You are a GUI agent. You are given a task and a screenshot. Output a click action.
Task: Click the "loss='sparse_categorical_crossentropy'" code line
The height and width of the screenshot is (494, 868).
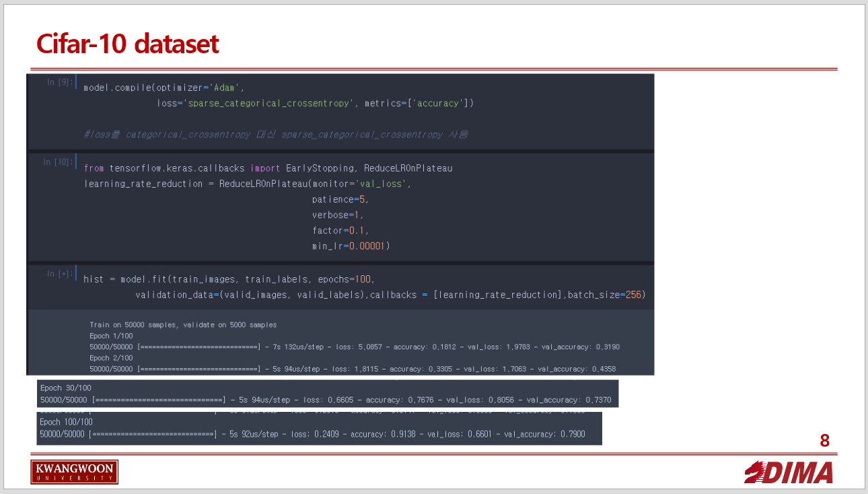pos(315,104)
